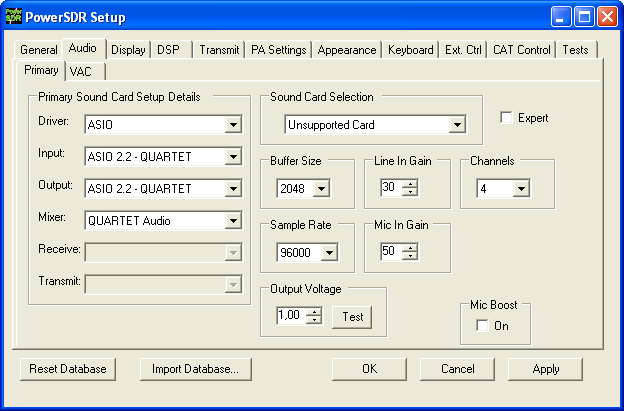Click the PowerSDR icon in title bar
Viewport: 624px width, 411px height.
13,16
